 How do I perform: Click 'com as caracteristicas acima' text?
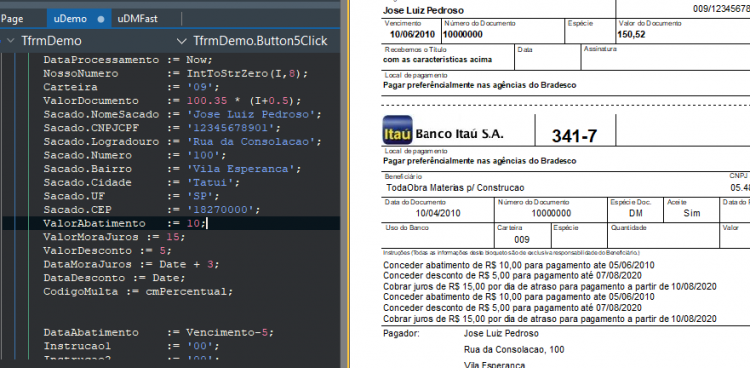437,60
